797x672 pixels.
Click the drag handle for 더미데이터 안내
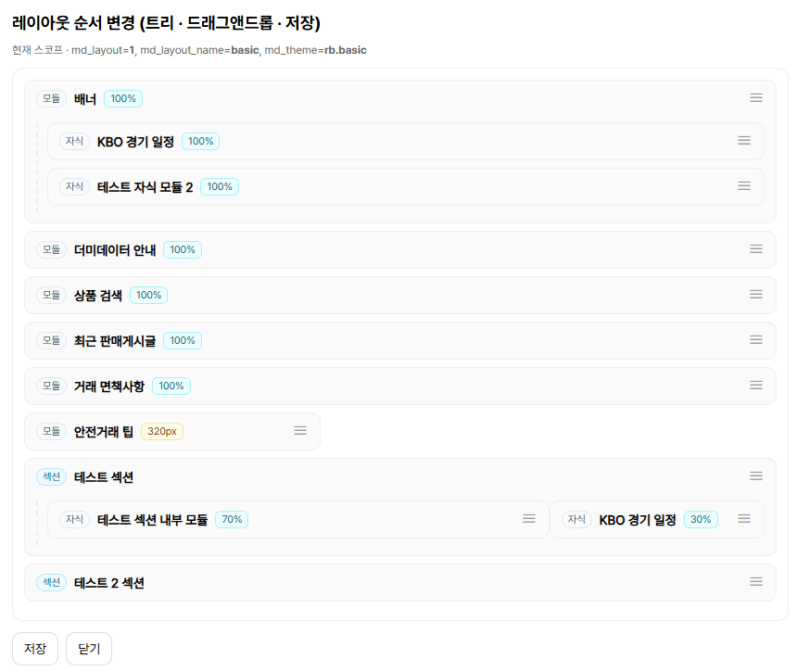[x=756, y=249]
